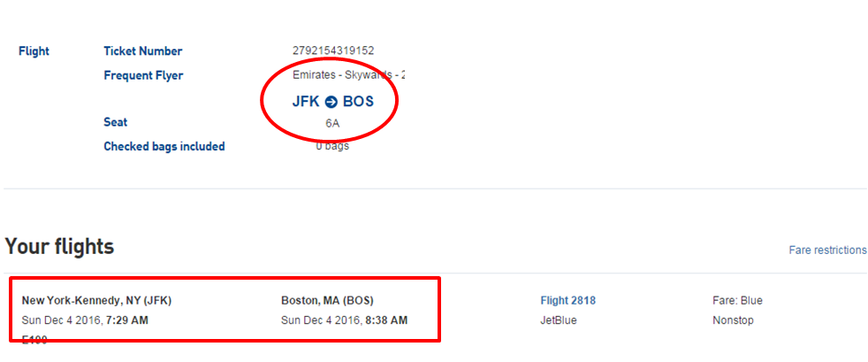Click the Seat label
Viewport: 868px width, 362px height.
(x=116, y=122)
